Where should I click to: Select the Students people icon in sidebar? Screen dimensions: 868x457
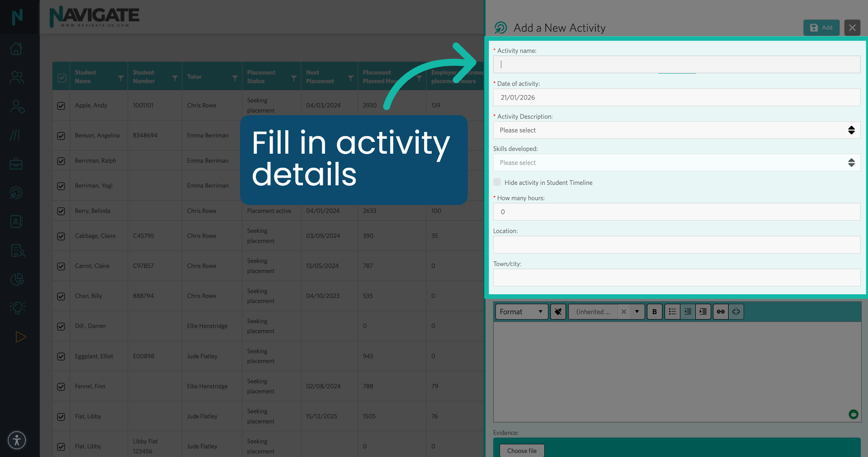[17, 77]
